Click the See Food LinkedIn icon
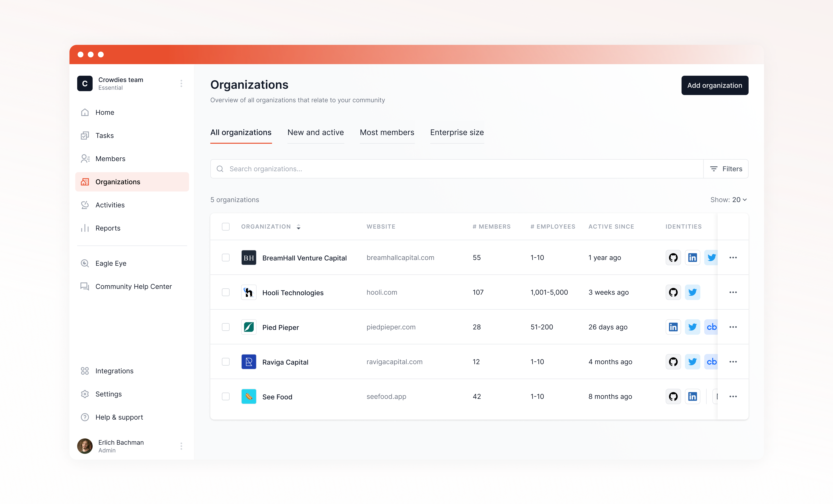 692,396
